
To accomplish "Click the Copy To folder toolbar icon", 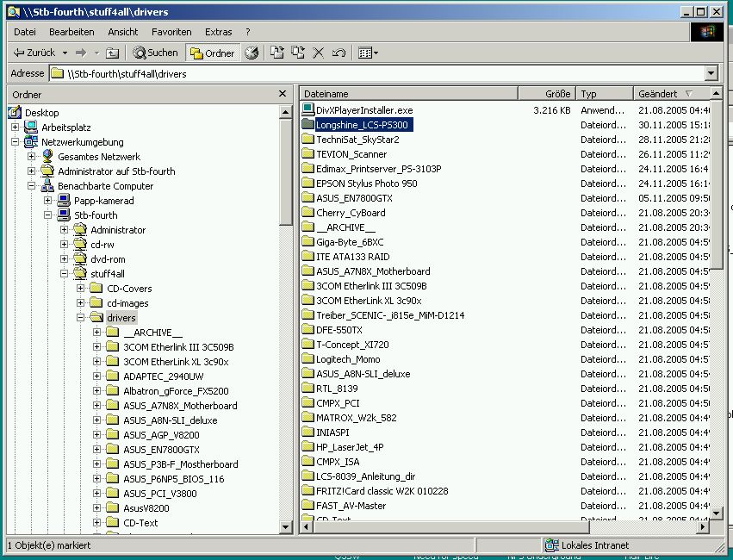I will coord(298,53).
